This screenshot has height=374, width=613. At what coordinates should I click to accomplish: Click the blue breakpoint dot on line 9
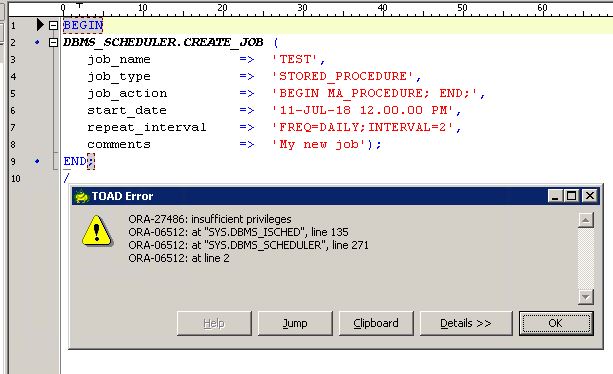37,161
